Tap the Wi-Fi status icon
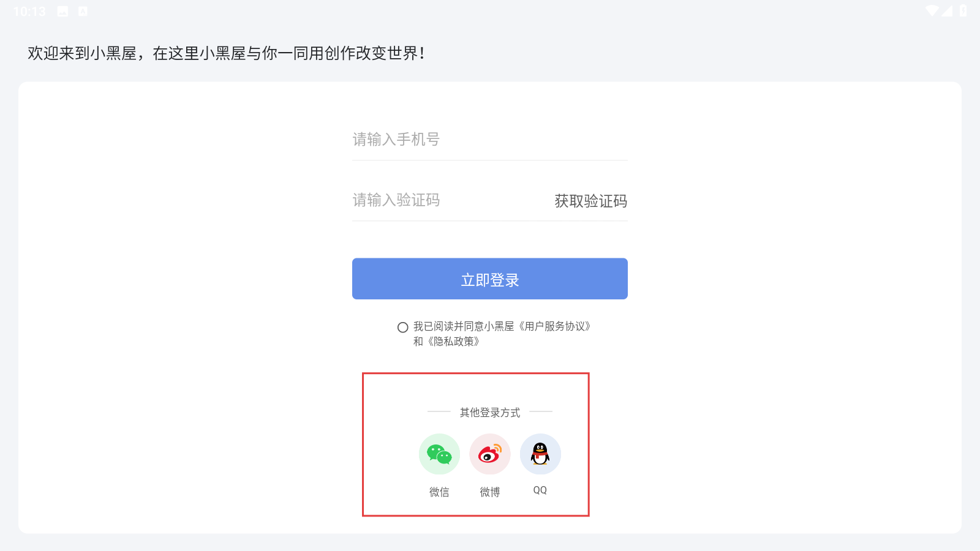This screenshot has height=551, width=980. pos(932,10)
